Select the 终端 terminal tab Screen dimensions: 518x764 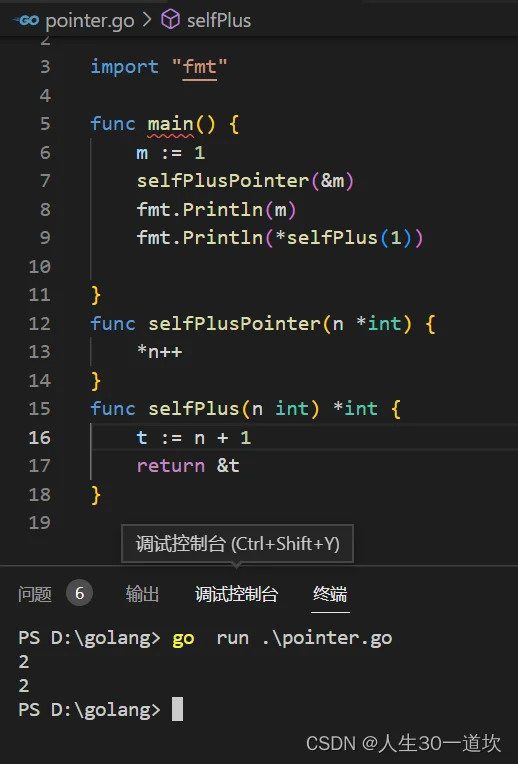coord(330,594)
